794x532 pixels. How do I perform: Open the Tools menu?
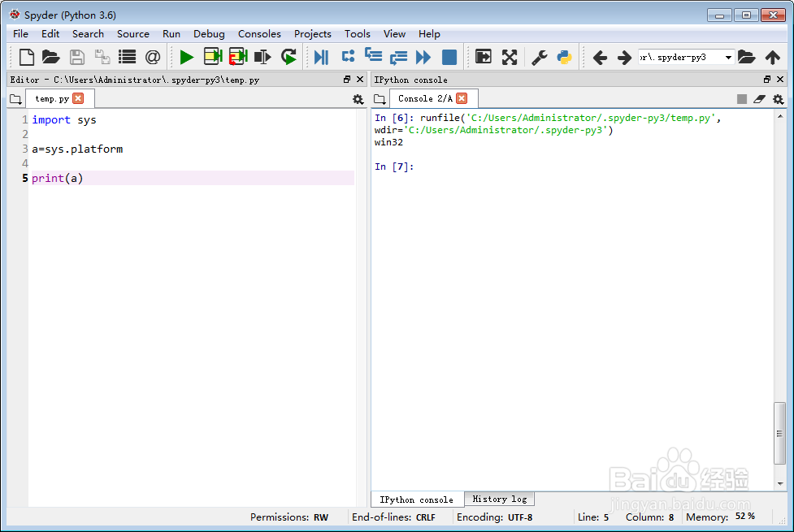click(358, 34)
